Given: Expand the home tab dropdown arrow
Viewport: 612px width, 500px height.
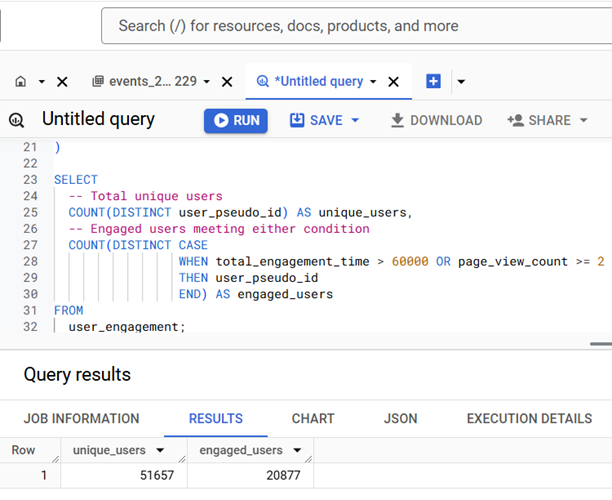Looking at the screenshot, I should pyautogui.click(x=41, y=82).
